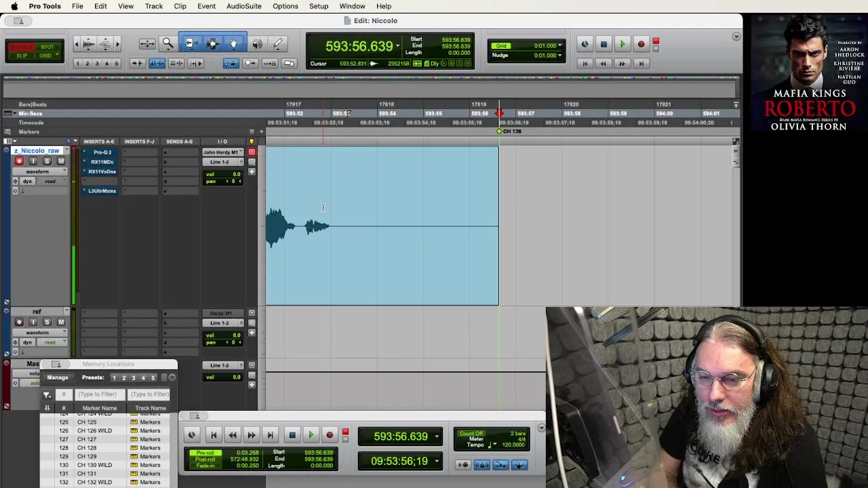Screen dimensions: 868x488
Task: Click Fast Forward in top transport
Action: pyautogui.click(x=622, y=63)
